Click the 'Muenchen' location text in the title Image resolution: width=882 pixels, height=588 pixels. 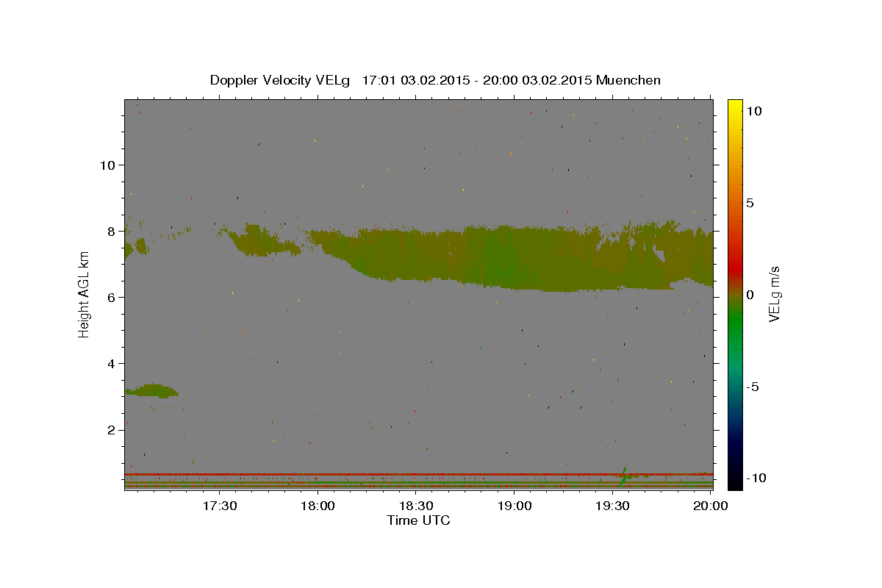(628, 80)
